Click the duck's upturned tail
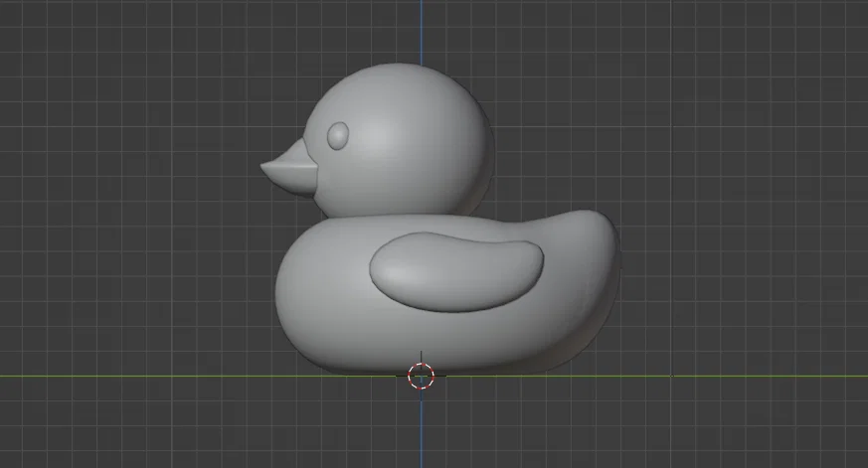The width and height of the screenshot is (868, 468). [x=587, y=237]
